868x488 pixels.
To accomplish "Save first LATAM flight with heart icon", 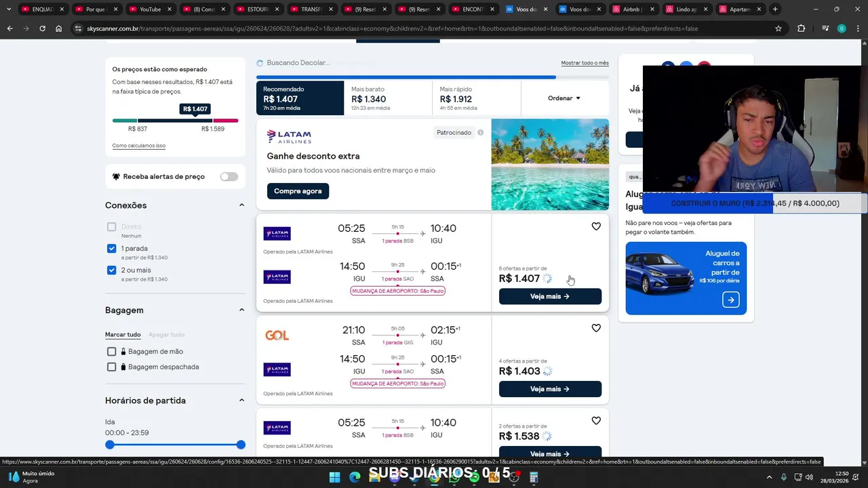I will tap(596, 226).
